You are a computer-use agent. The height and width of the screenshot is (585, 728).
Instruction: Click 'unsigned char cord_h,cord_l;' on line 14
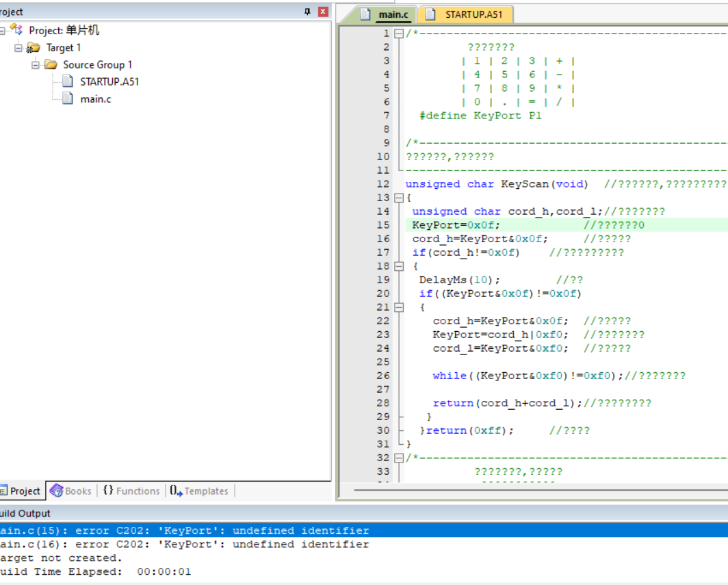point(508,211)
